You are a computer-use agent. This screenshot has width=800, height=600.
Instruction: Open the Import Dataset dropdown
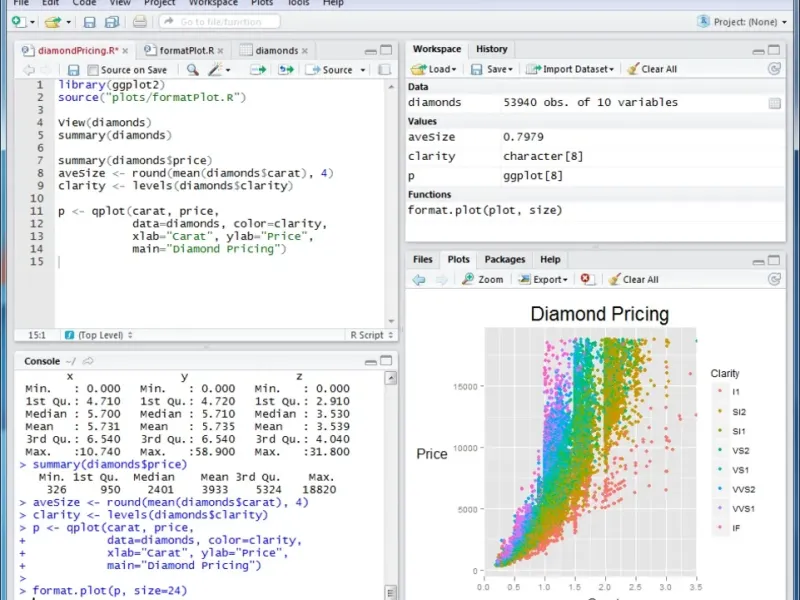click(570, 69)
